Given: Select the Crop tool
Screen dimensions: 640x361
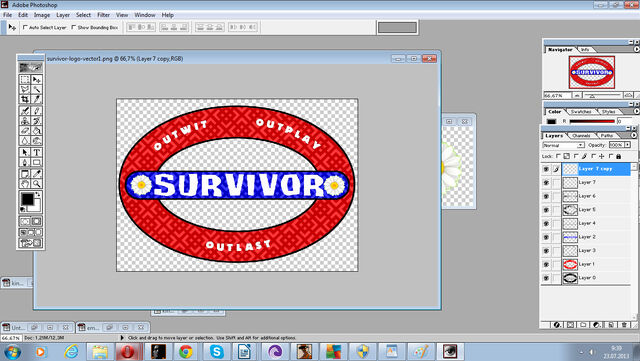Looking at the screenshot, I should 25,99.
